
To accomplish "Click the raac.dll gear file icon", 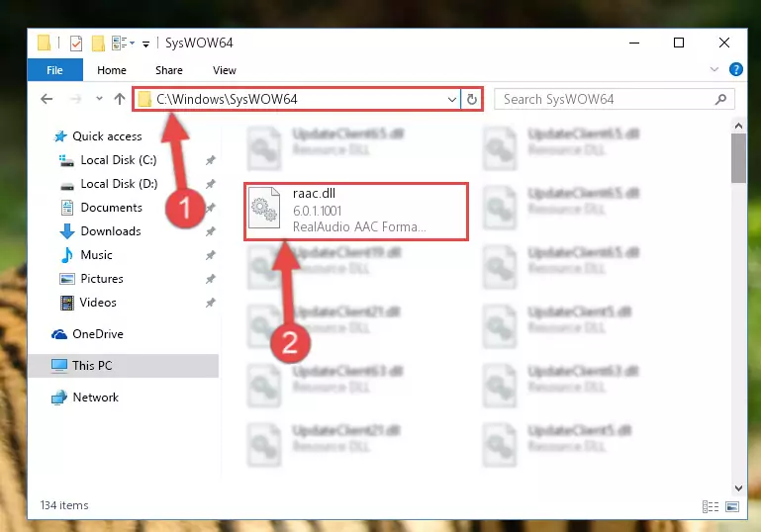I will click(x=264, y=208).
